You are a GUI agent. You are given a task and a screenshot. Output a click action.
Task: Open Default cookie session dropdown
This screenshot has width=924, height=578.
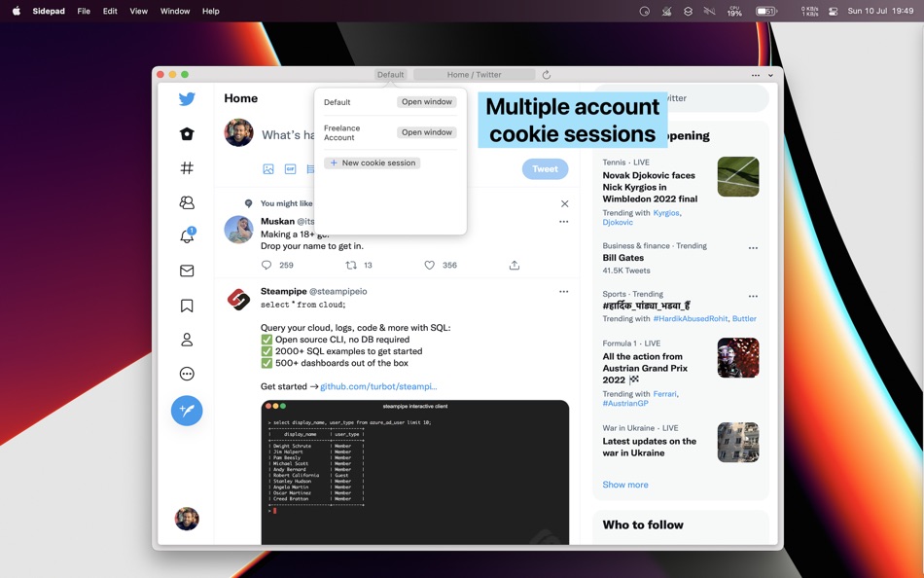pos(391,75)
